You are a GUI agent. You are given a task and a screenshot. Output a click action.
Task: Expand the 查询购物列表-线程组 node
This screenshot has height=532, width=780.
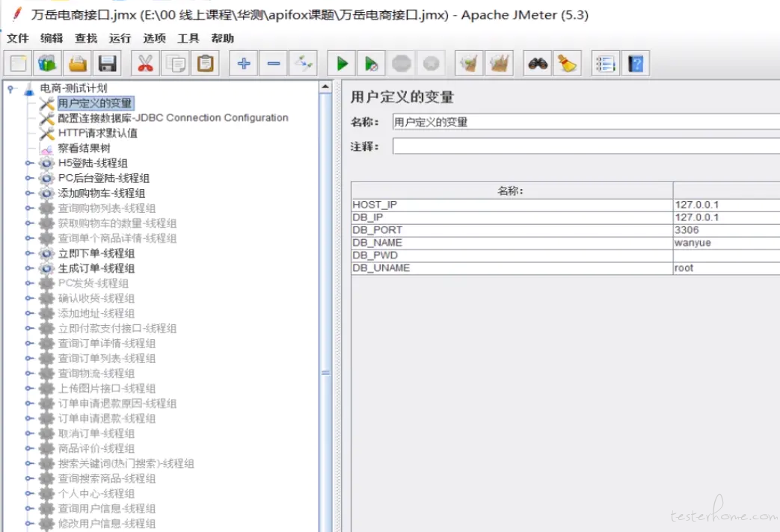(29, 208)
